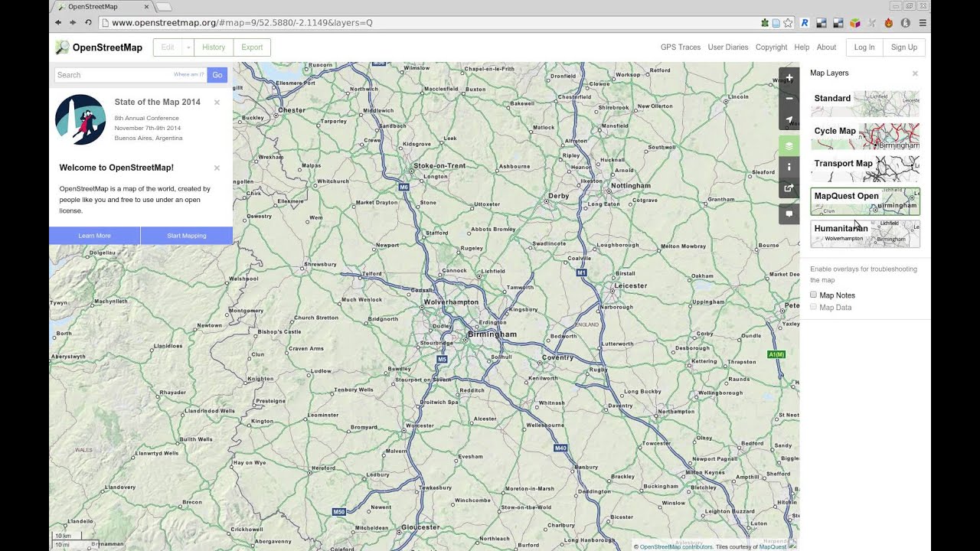Select the Cycle Map layer
Screen dimensions: 980x551
[x=865, y=136]
